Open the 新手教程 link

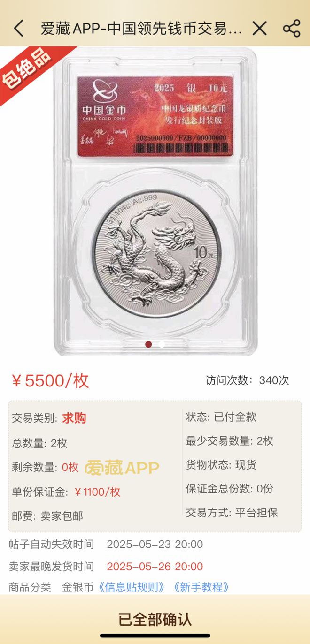(x=201, y=587)
